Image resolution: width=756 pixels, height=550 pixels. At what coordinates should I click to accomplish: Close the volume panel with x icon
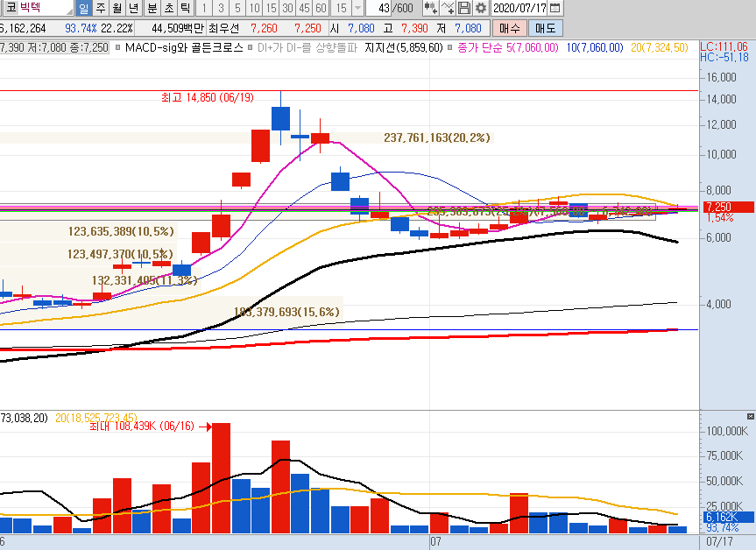point(750,416)
